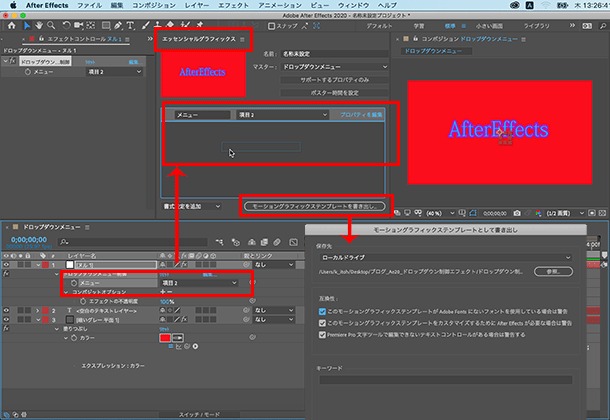This screenshot has height=420, width=610.
Task: Open the search help magnifier icon
Action: (603, 26)
